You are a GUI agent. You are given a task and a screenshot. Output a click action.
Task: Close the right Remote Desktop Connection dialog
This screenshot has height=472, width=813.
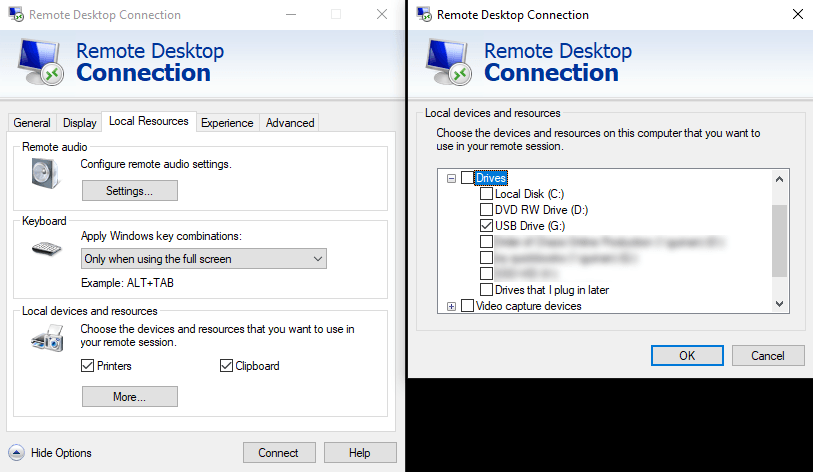click(x=797, y=15)
